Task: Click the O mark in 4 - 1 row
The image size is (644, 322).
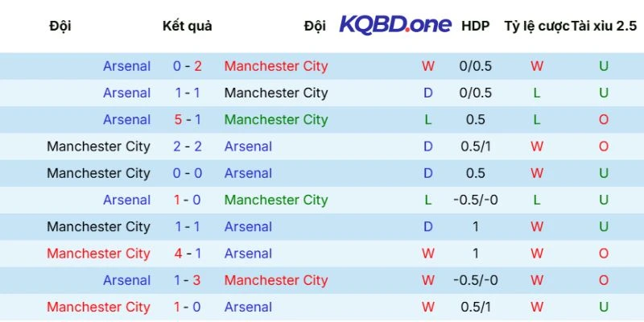Action: click(604, 254)
